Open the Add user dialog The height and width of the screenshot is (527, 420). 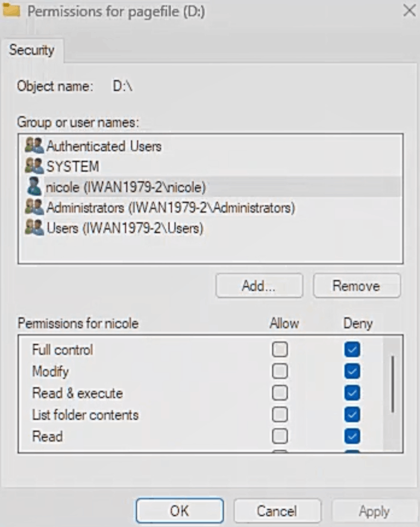point(259,285)
